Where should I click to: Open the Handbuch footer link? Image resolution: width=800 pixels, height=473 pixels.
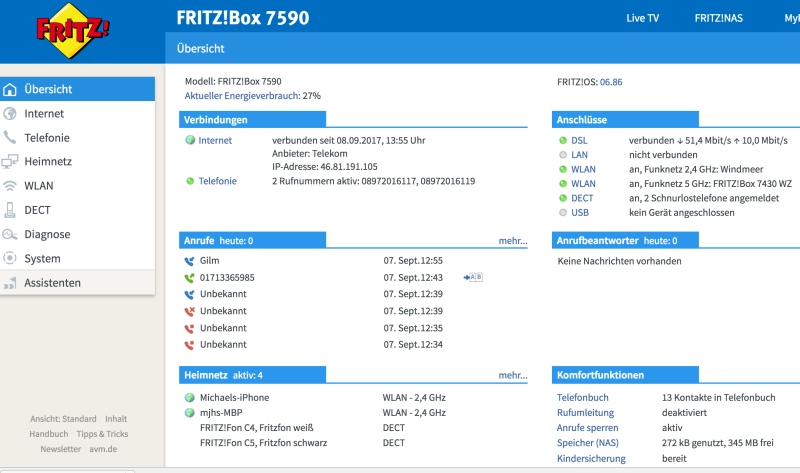[x=48, y=434]
